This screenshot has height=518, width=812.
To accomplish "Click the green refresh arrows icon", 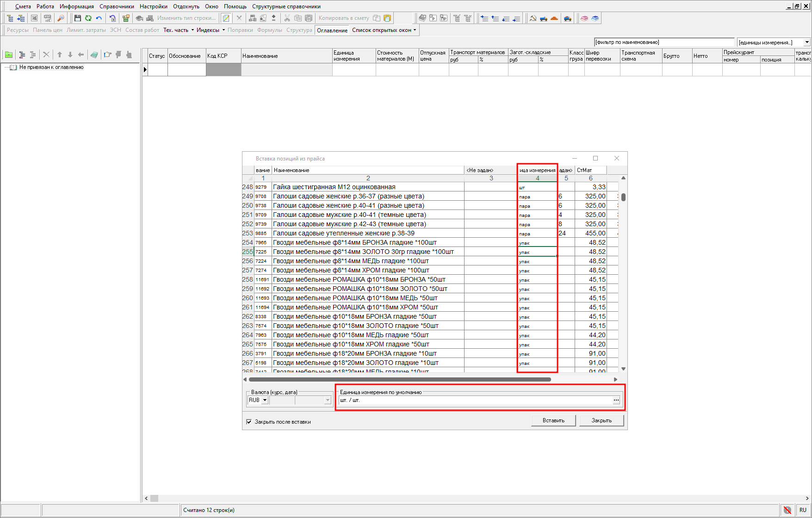I will 88,18.
